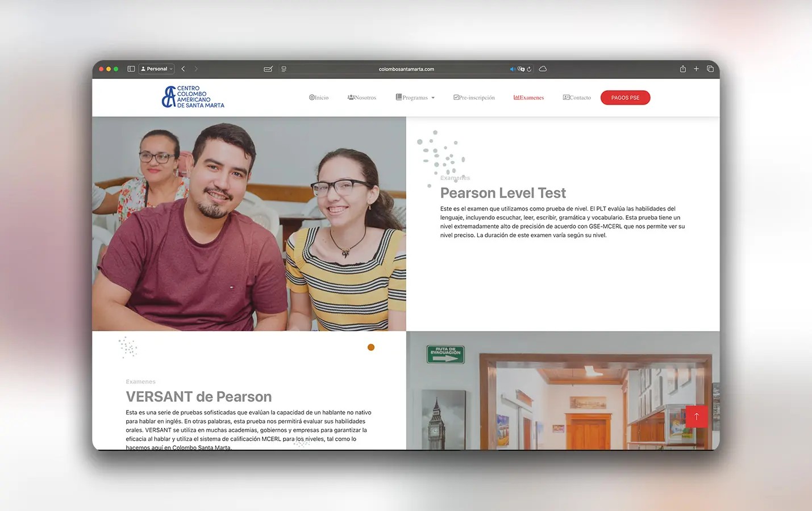The image size is (812, 511).
Task: Click the Centro Colombo Americano logo
Action: pos(193,97)
